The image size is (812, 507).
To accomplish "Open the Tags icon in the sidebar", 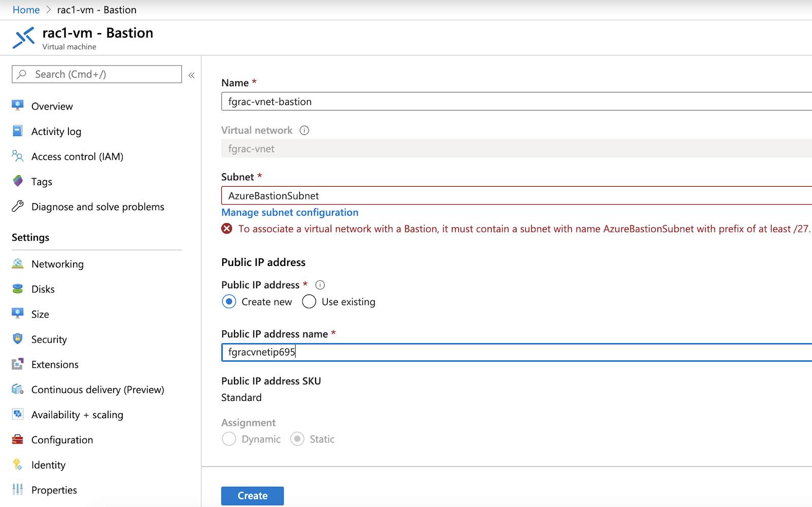I will click(x=17, y=181).
